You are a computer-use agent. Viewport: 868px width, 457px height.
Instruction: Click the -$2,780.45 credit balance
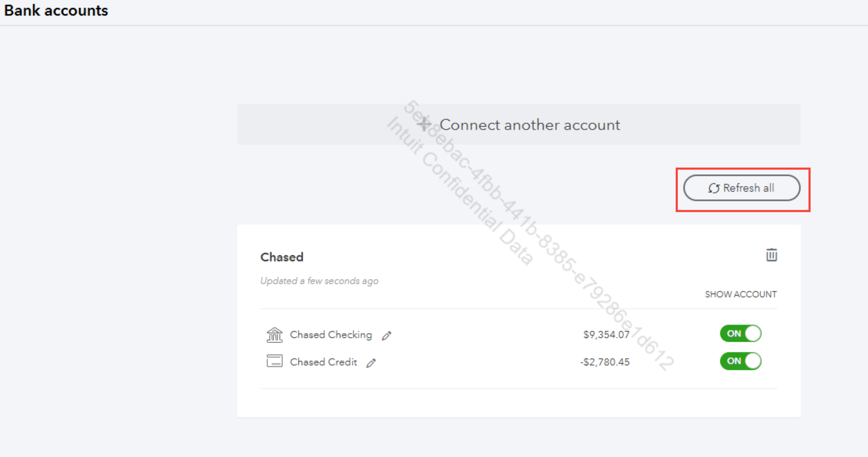[605, 362]
